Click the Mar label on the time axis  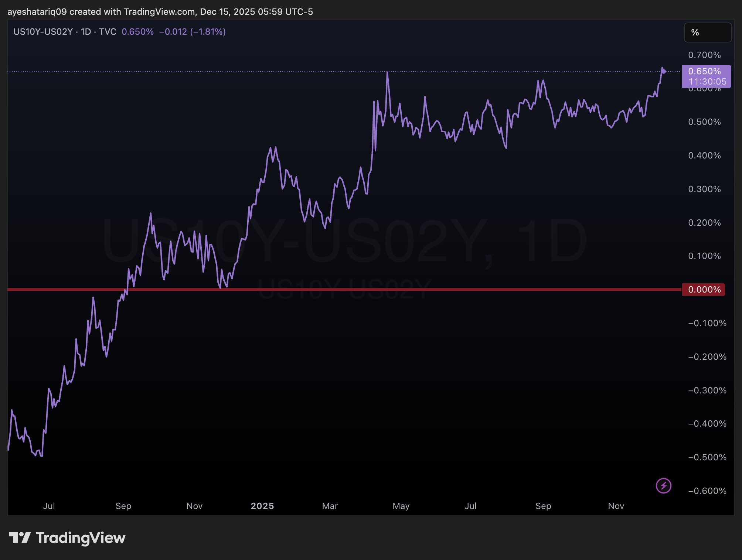(x=330, y=506)
